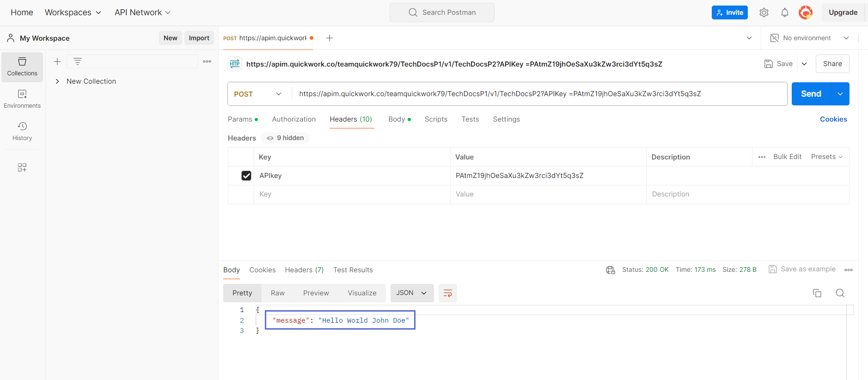868x380 pixels.
Task: Click the Search Postman magnifier icon
Action: pyautogui.click(x=413, y=12)
